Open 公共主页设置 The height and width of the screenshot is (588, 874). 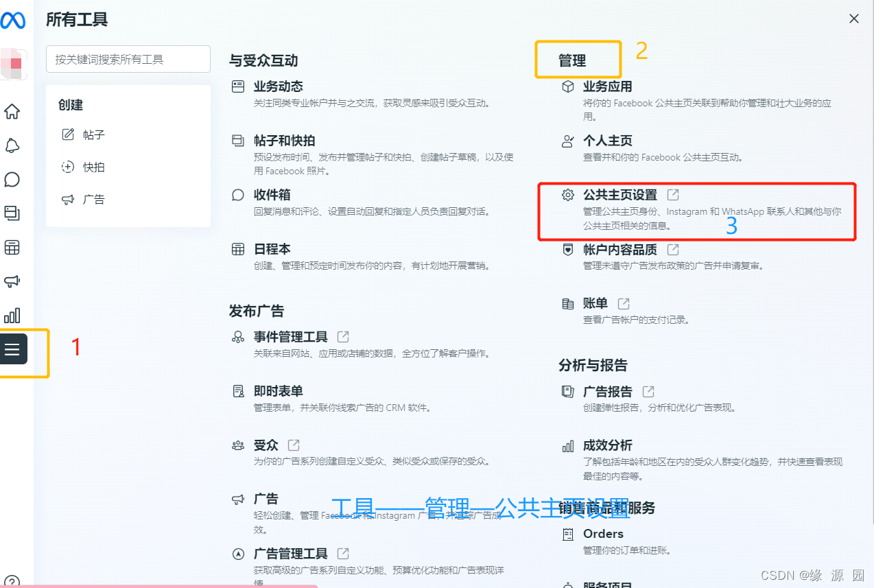pyautogui.click(x=620, y=195)
